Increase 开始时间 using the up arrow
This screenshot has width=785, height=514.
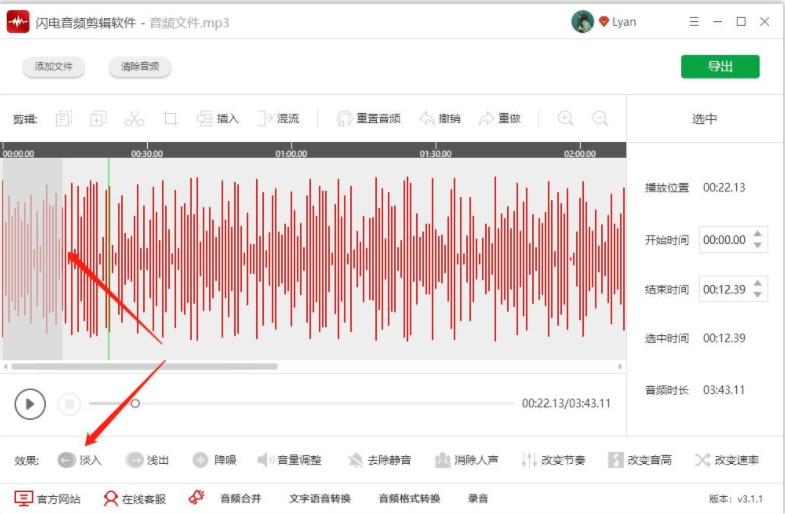[758, 235]
